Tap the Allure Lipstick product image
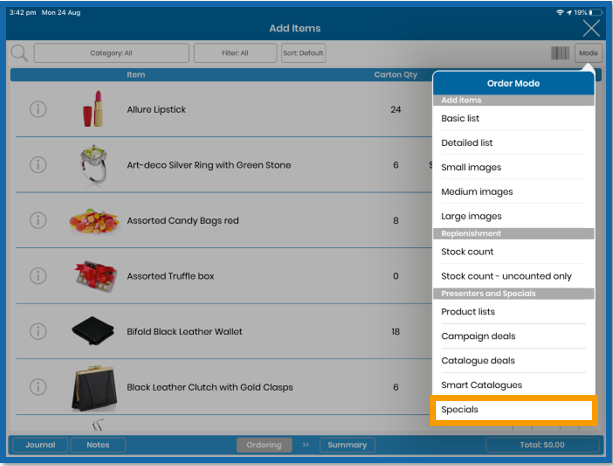Image resolution: width=613 pixels, height=466 pixels. click(93, 109)
